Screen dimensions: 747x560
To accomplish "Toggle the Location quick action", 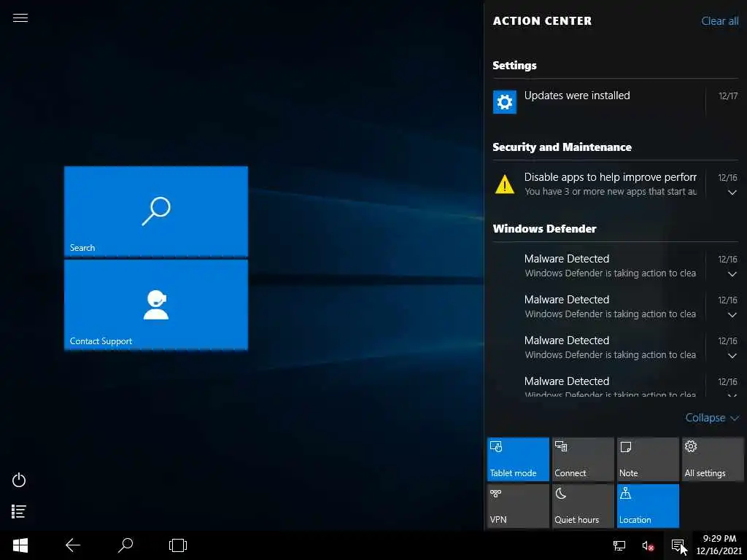I will point(648,506).
